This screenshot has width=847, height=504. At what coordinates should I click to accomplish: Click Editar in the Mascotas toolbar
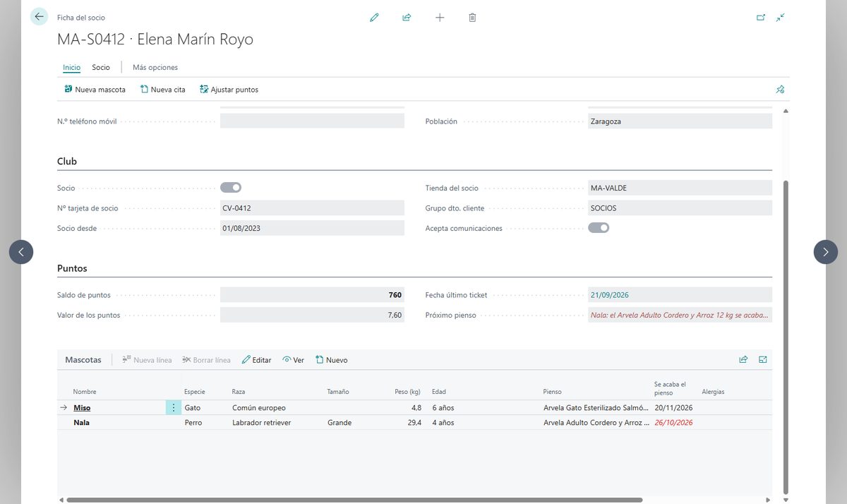pos(256,360)
